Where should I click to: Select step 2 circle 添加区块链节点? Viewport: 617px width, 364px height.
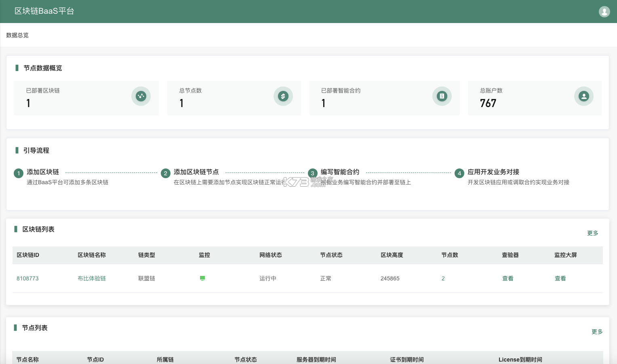pos(165,173)
